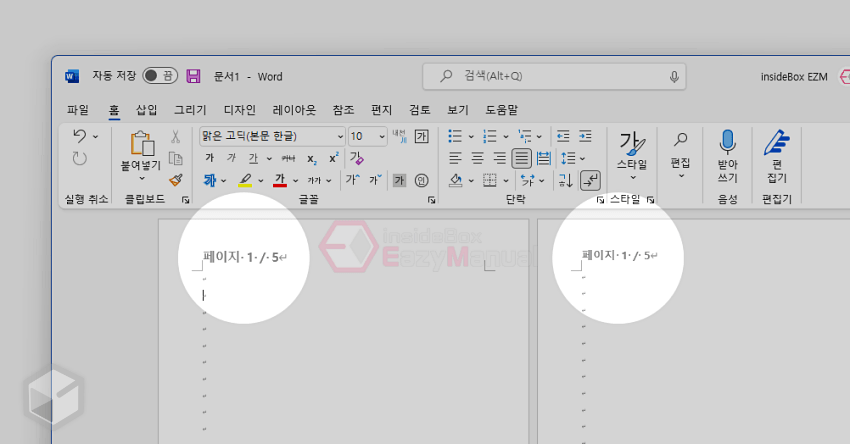Switch to the Design tab
850x444 pixels.
(240, 110)
